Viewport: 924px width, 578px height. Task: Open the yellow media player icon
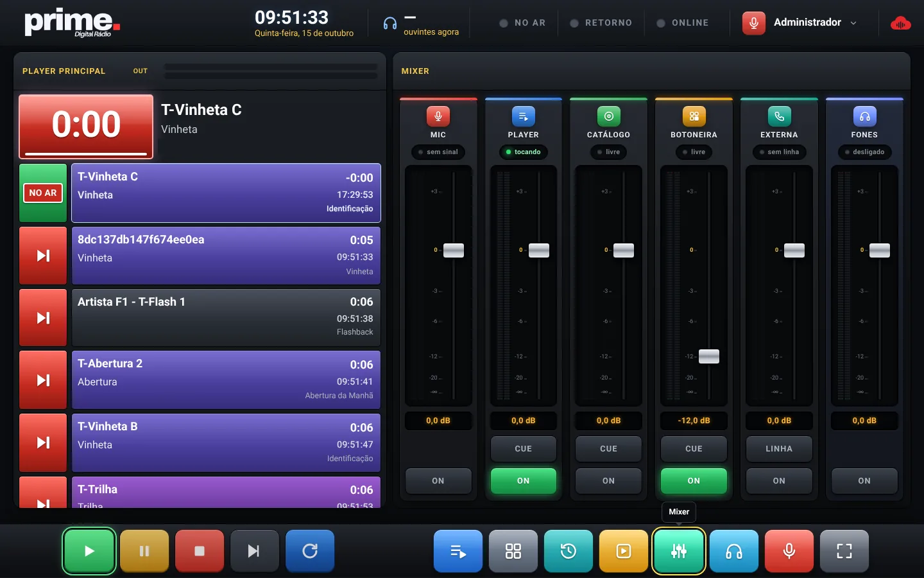[624, 550]
